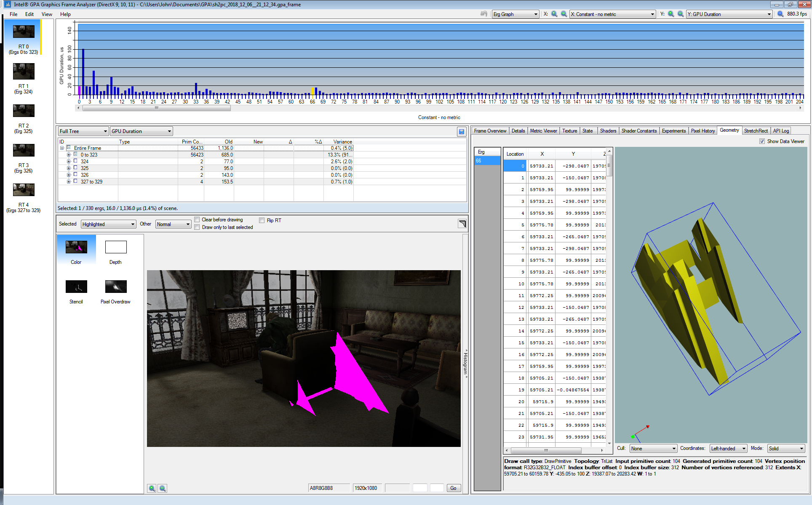812x505 pixels.
Task: Click the save icon above the erg tree
Action: click(x=462, y=132)
